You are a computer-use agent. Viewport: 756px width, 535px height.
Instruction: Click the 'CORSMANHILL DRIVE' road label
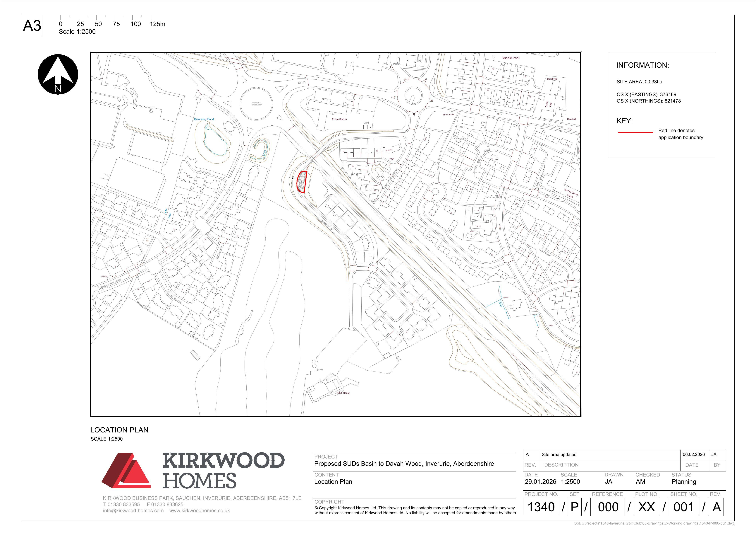[111, 284]
